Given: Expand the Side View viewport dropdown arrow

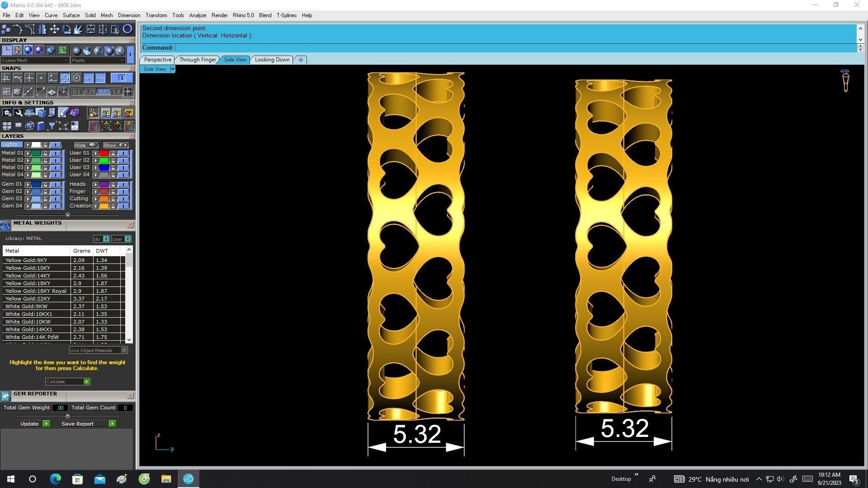Looking at the screenshot, I should tap(173, 69).
